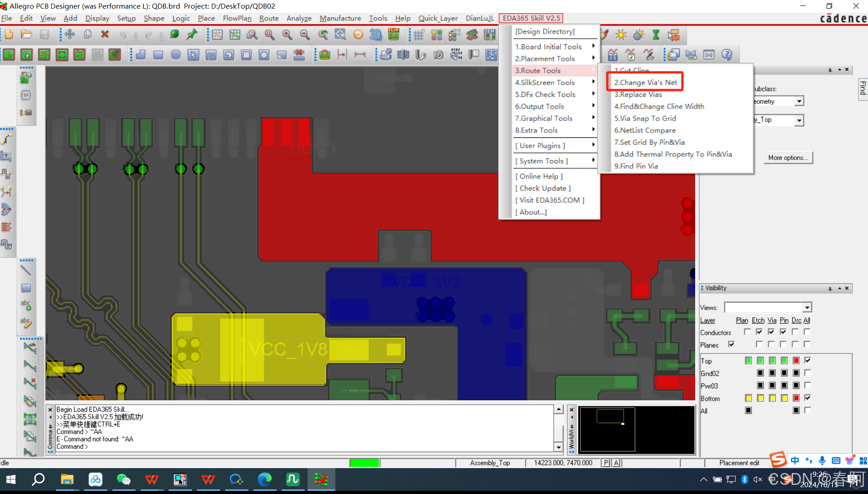The width and height of the screenshot is (868, 494).
Task: Toggle Conductors Via checkbox
Action: 771,332
